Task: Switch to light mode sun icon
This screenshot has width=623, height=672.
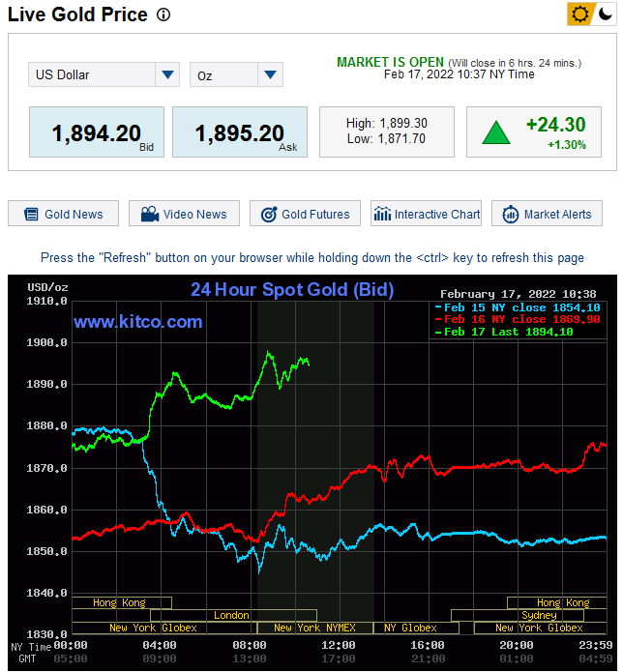Action: [579, 15]
